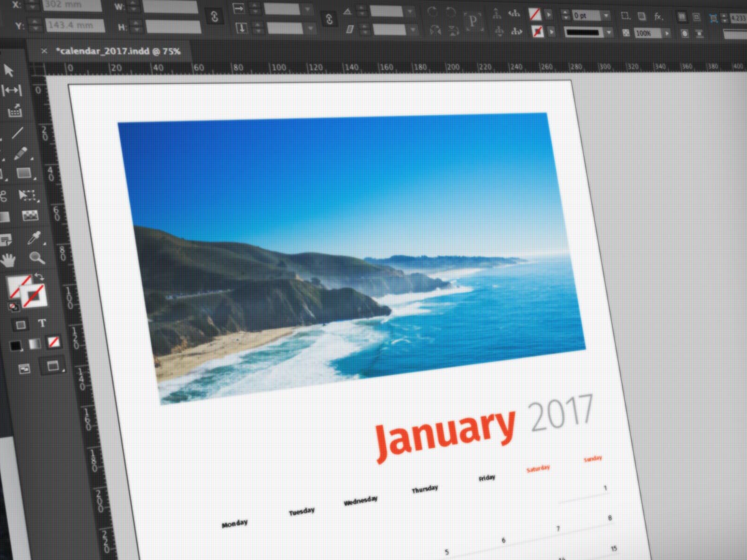
Task: Toggle constrain width and height proportions
Action: tap(215, 17)
